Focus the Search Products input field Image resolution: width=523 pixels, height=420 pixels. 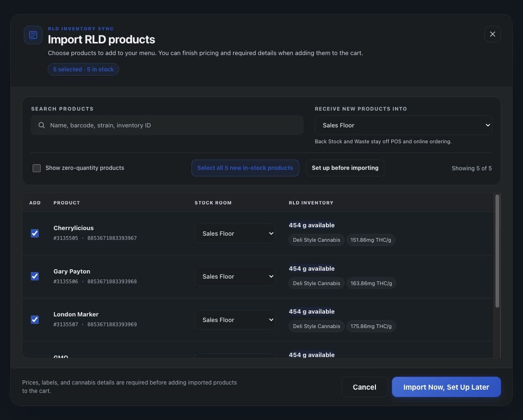[x=167, y=125]
